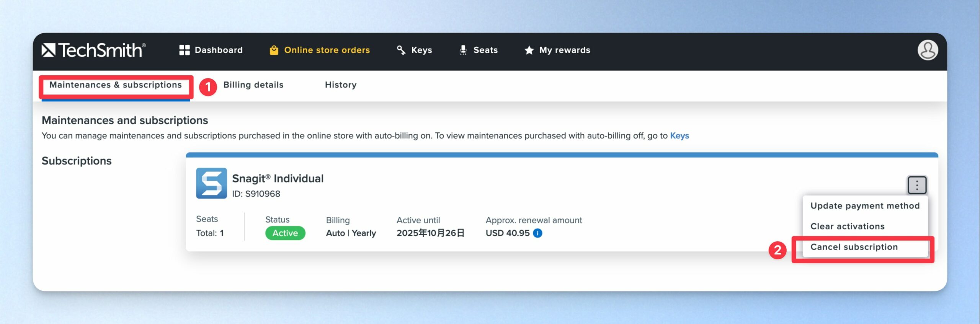Go to the Dashboard page
Viewport: 980px width, 324px height.
click(x=211, y=50)
